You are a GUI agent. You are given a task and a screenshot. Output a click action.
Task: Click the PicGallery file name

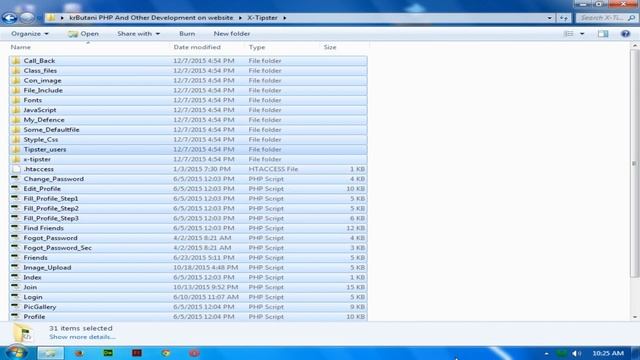[40, 307]
